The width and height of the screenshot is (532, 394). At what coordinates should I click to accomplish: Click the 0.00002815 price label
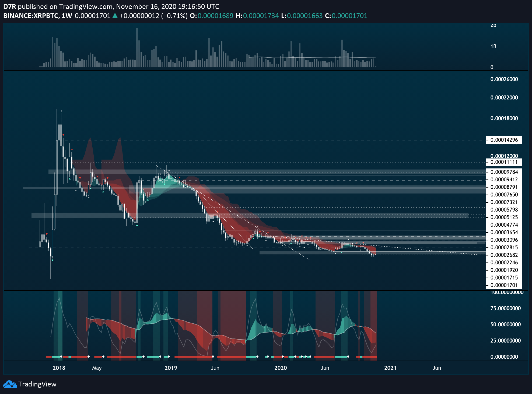pos(504,247)
